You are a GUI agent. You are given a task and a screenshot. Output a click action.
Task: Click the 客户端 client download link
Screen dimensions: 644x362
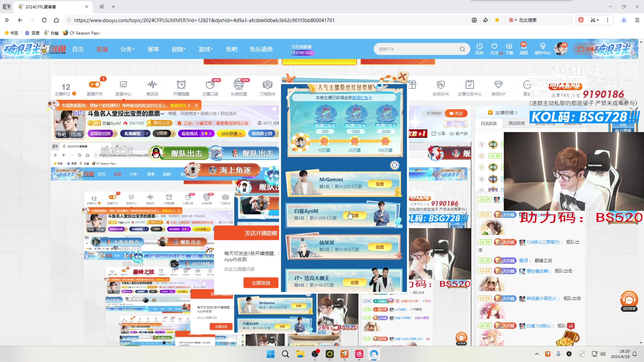[459, 133]
